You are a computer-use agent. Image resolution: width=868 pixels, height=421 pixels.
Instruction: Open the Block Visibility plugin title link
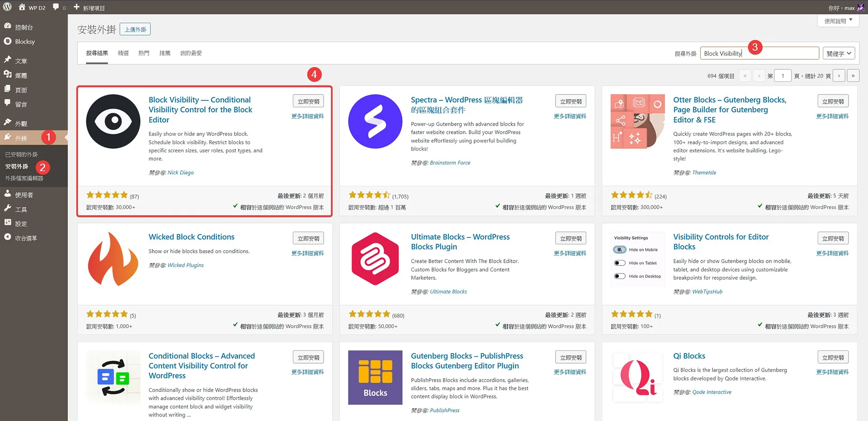point(200,109)
